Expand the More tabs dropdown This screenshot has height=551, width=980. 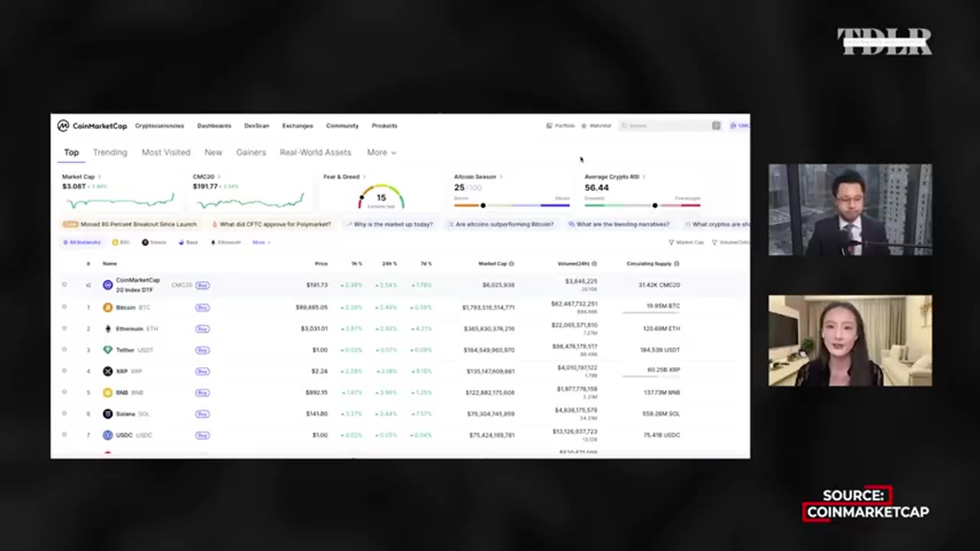(x=381, y=152)
